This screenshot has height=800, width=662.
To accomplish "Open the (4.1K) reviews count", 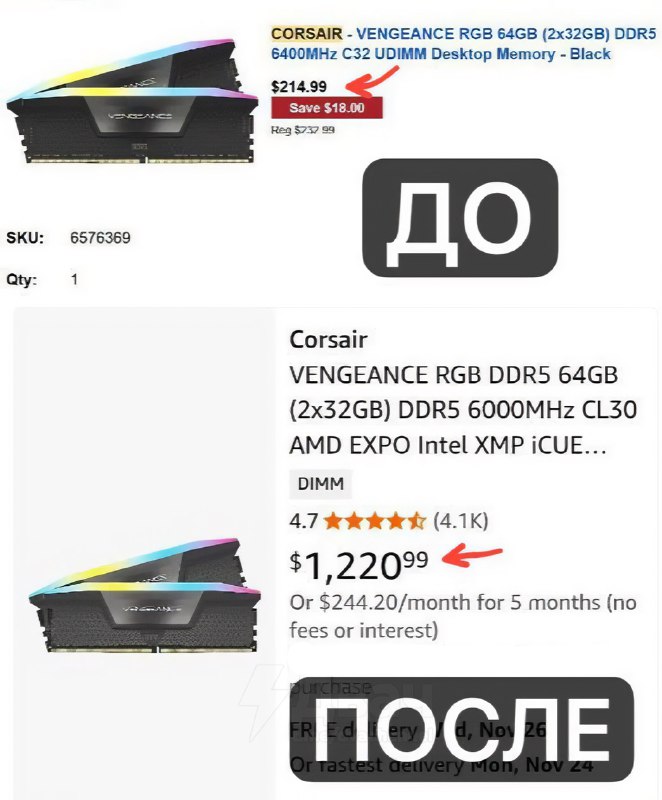I will coord(461,521).
